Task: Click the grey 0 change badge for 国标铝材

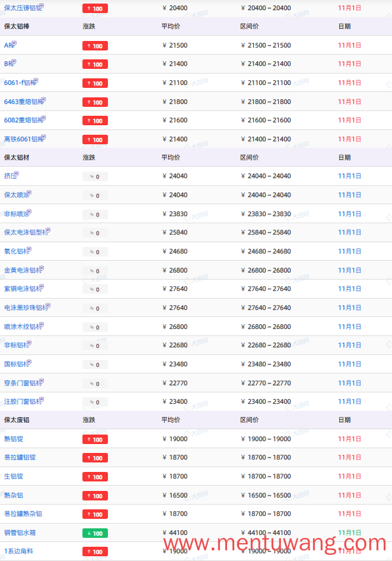Action: click(x=95, y=365)
